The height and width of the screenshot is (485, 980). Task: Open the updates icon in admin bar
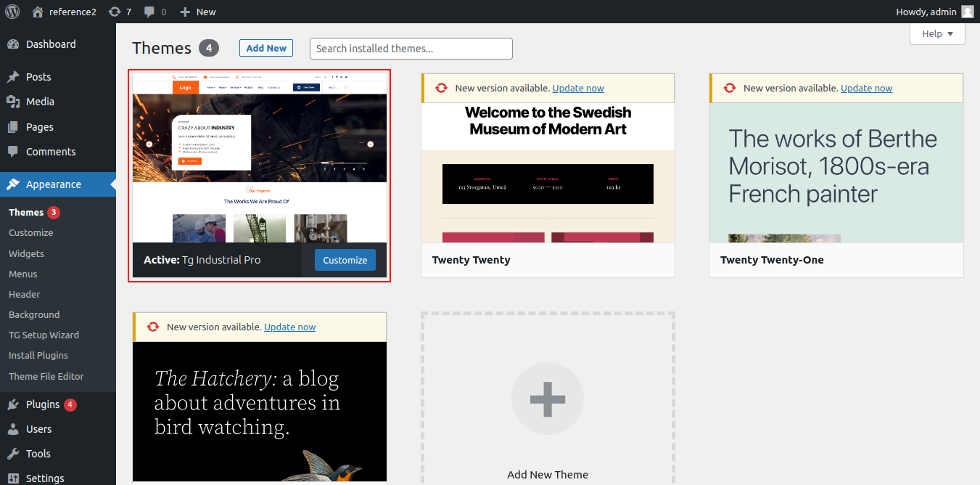[115, 12]
